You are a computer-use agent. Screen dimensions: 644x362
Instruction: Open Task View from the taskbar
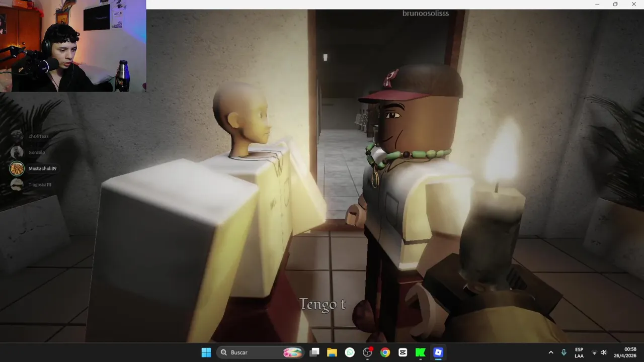pos(314,352)
